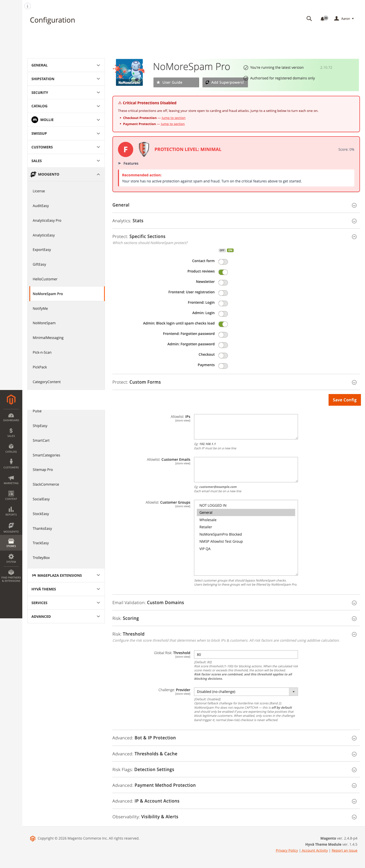Toggle Contact form protection

point(223,262)
